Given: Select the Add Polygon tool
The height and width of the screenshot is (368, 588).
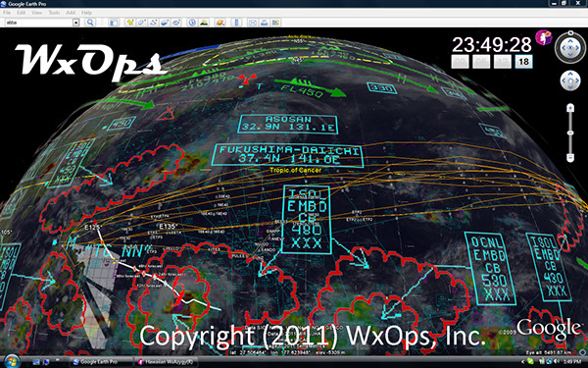Looking at the screenshot, I should point(142,23).
